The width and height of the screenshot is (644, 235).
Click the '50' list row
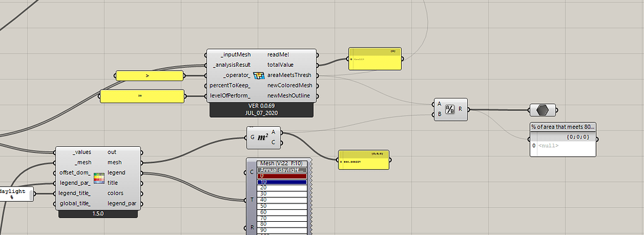282,206
